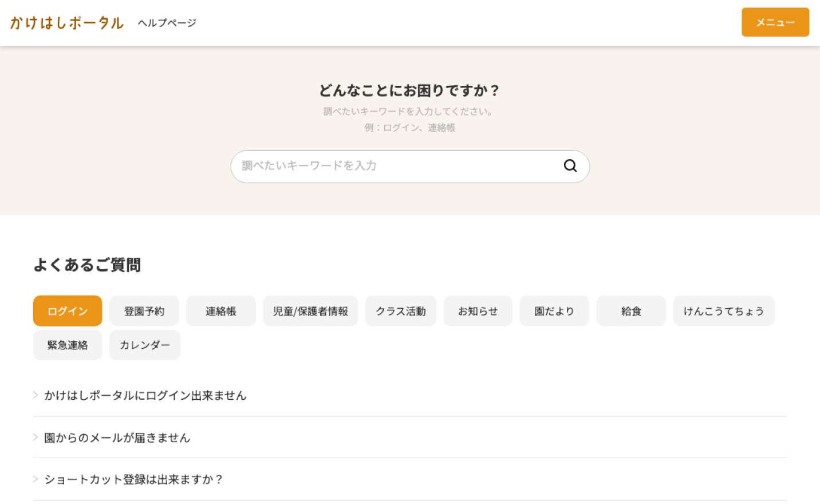820x504 pixels.
Task: Select the 児童/保護者情報 category filter
Action: click(310, 310)
